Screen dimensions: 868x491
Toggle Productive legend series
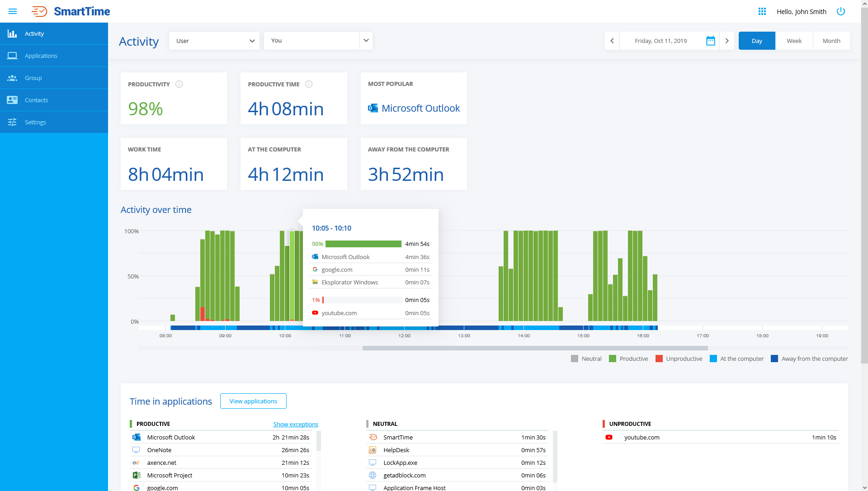629,359
